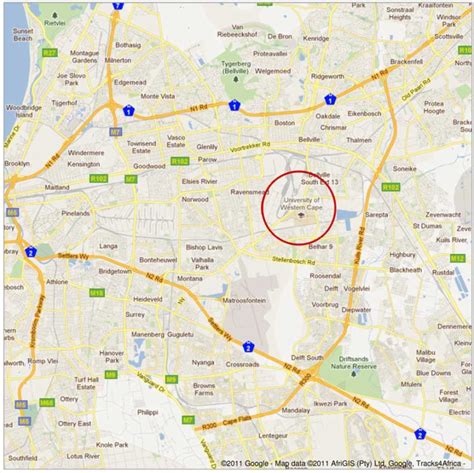Screen dimensions: 474x473
Task: Click the Google copyright attribution text
Action: 343,464
